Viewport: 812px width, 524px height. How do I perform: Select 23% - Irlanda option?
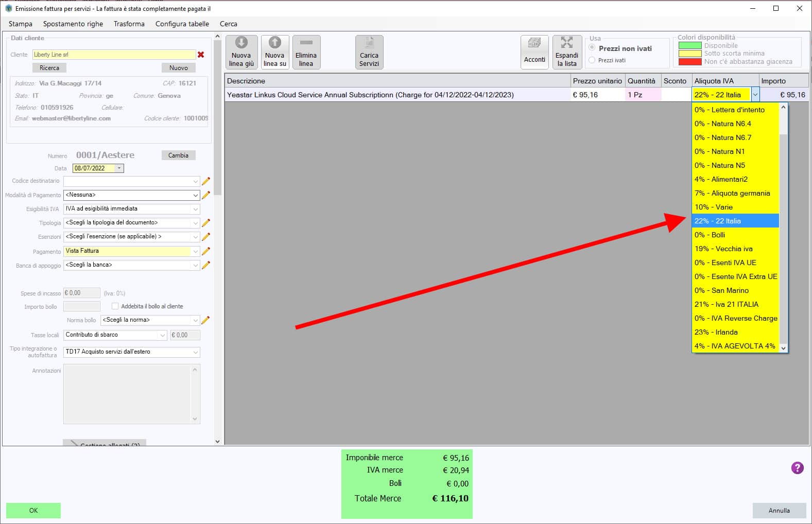tap(735, 332)
